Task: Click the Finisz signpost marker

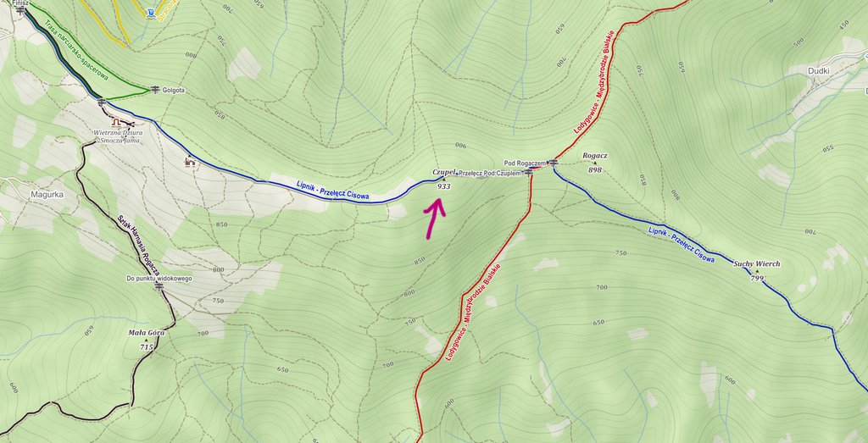Action: (21, 10)
